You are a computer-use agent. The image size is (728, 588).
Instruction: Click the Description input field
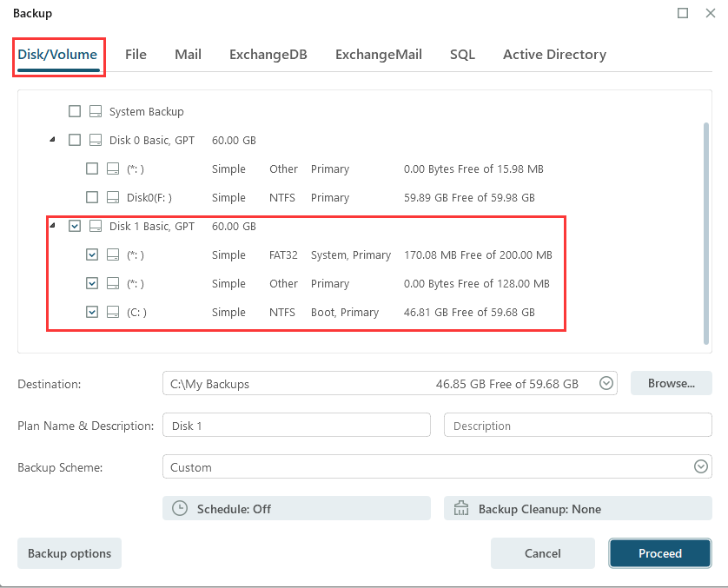pos(577,426)
